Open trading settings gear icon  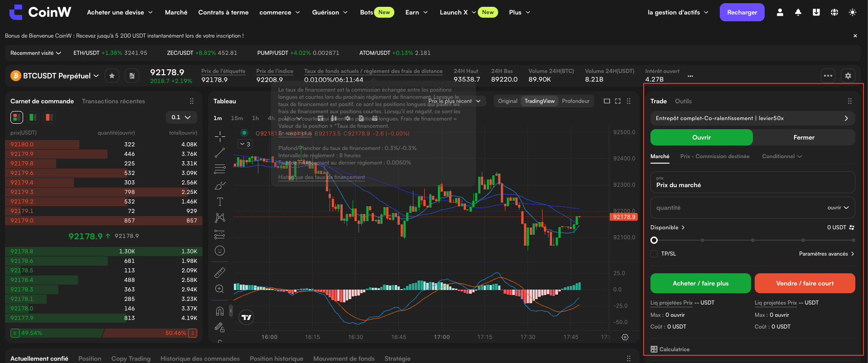click(848, 76)
